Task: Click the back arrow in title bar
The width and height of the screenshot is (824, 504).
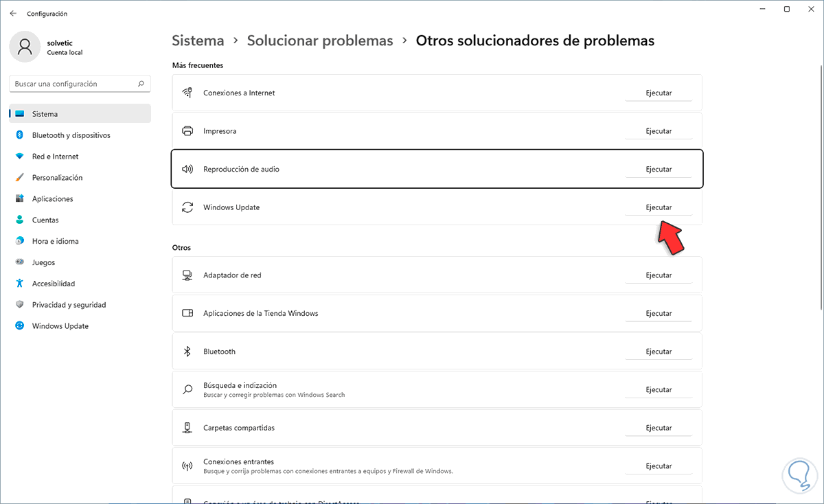Action: [13, 13]
